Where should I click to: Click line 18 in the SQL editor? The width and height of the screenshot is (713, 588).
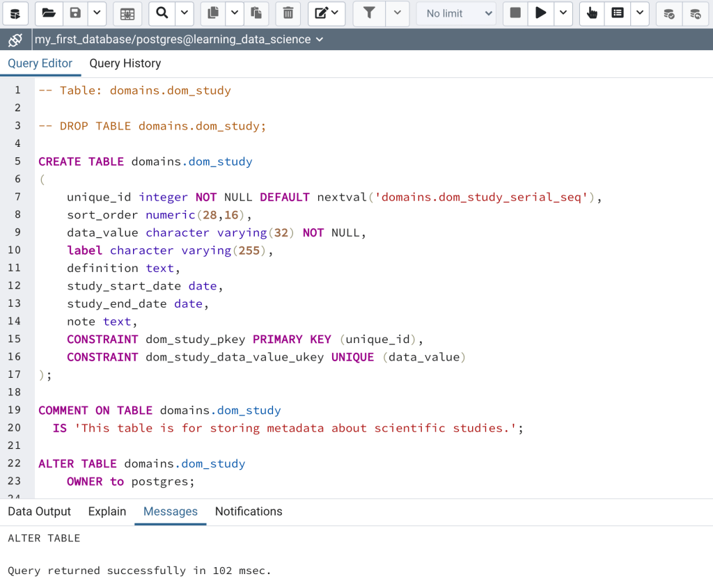pyautogui.click(x=209, y=392)
